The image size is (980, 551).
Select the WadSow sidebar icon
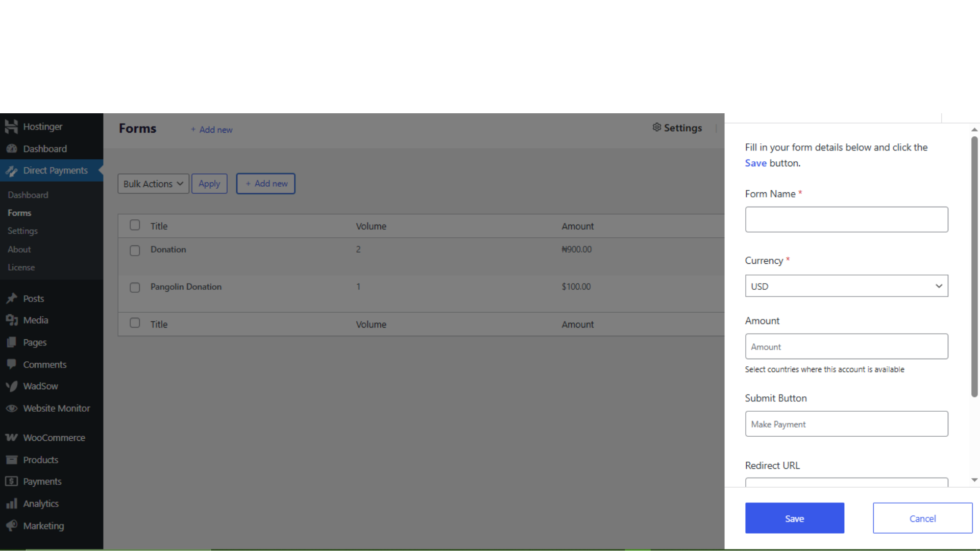[11, 386]
